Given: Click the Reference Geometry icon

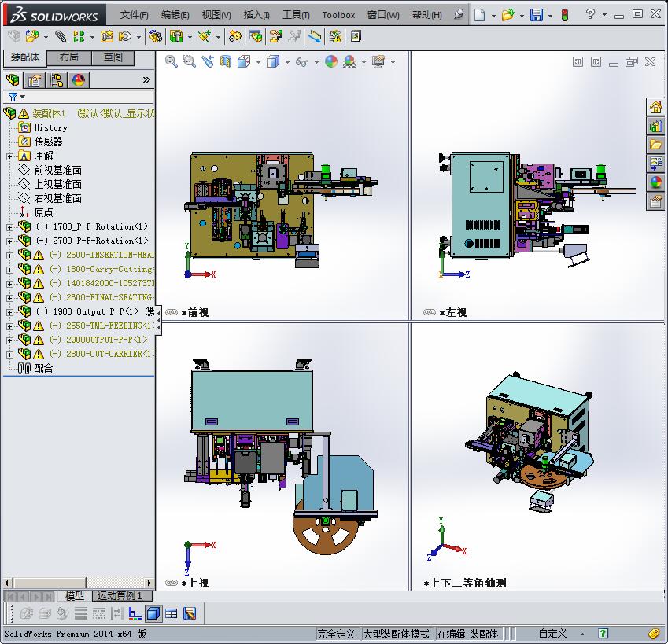Looking at the screenshot, I should [205, 36].
